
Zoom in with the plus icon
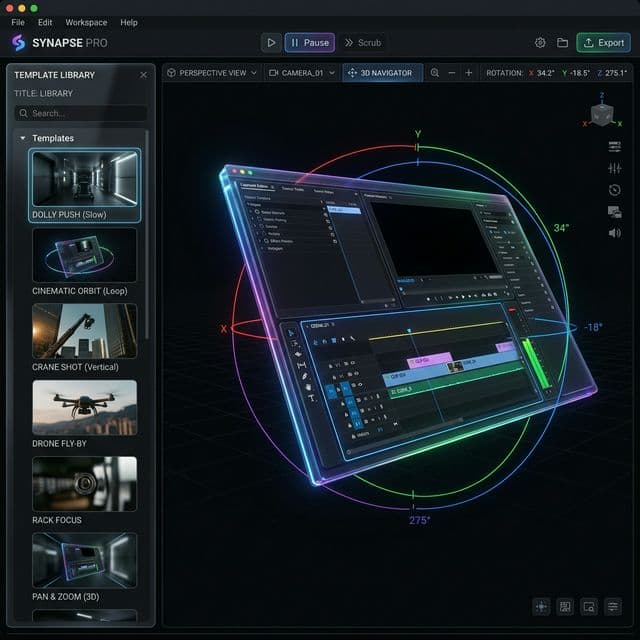click(x=469, y=73)
